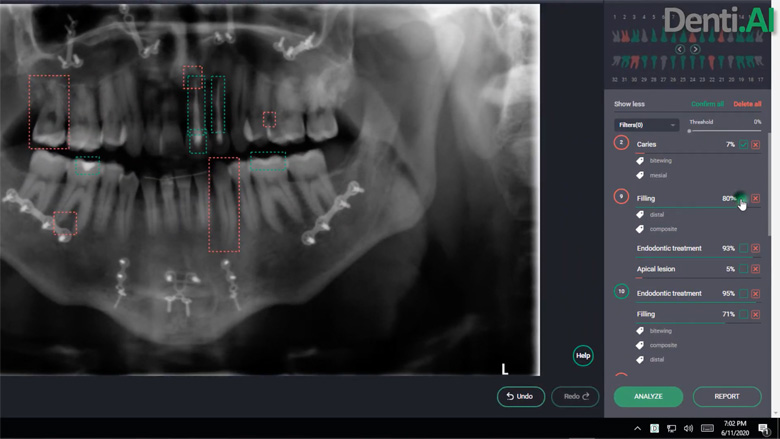Select upper tooth 4 icon in chart

(644, 36)
